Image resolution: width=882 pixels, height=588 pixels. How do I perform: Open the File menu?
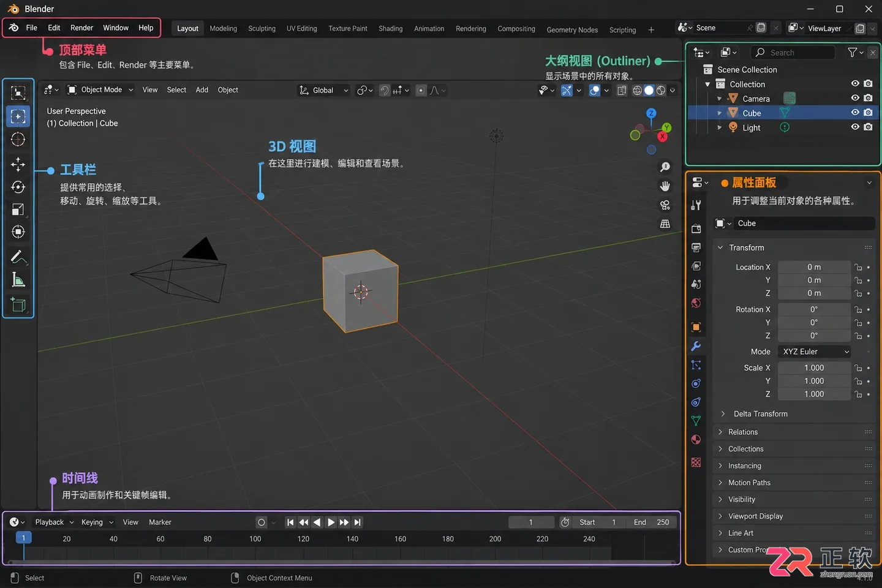[32, 28]
